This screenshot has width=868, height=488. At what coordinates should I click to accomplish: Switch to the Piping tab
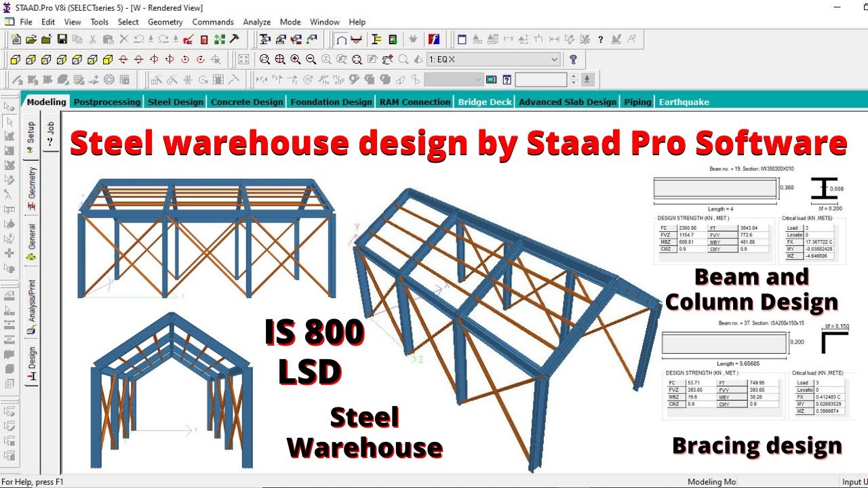tap(637, 102)
